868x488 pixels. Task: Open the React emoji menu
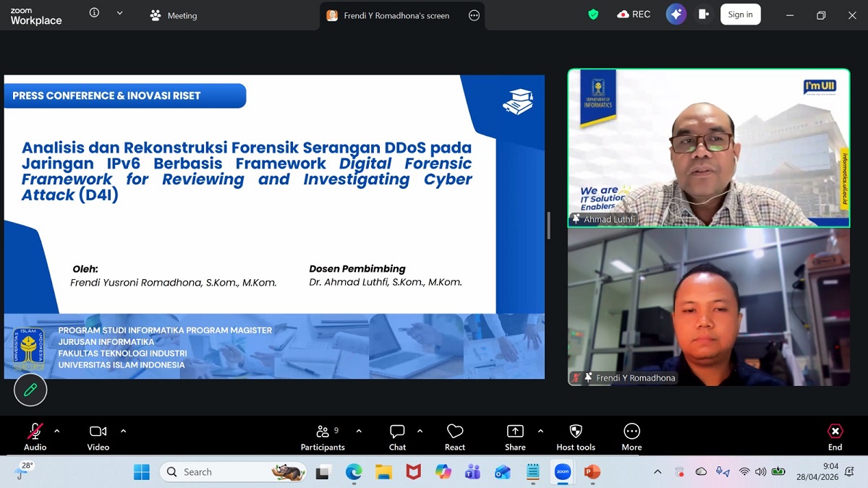click(x=454, y=437)
